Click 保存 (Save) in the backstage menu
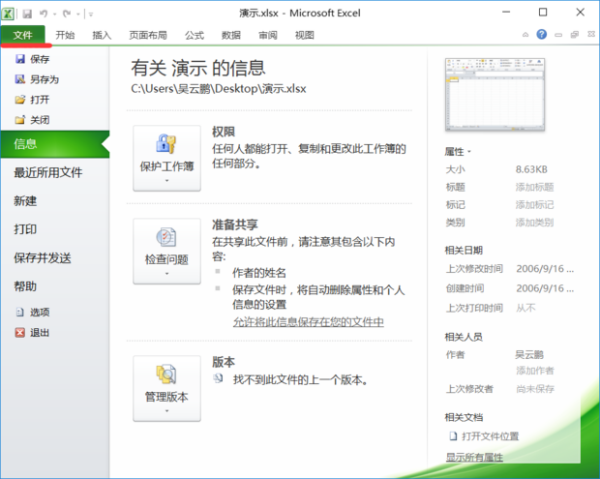The height and width of the screenshot is (479, 600). click(x=32, y=59)
